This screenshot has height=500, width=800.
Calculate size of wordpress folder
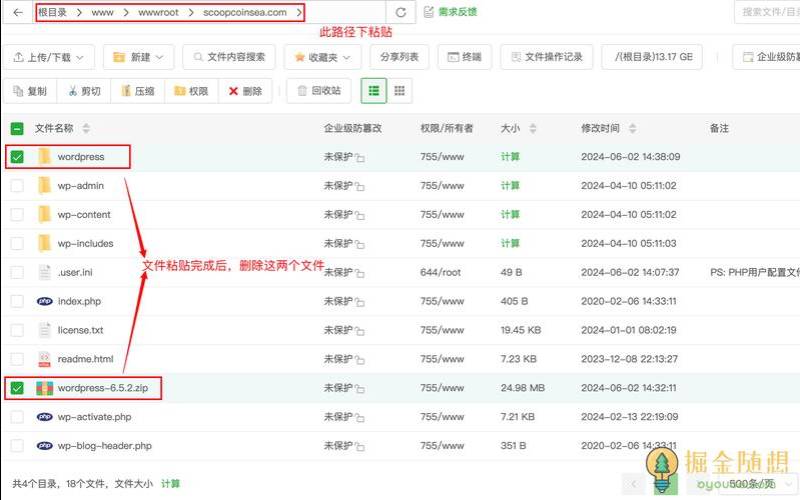point(510,157)
